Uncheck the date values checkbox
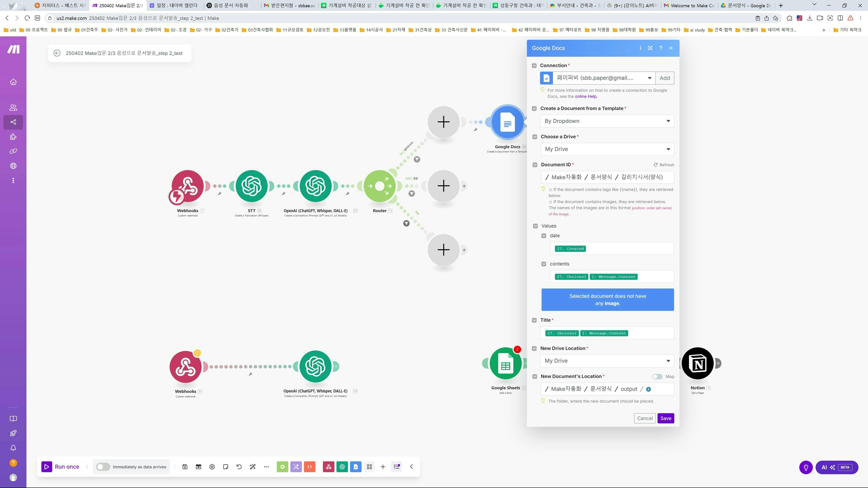This screenshot has height=488, width=868. [x=543, y=236]
